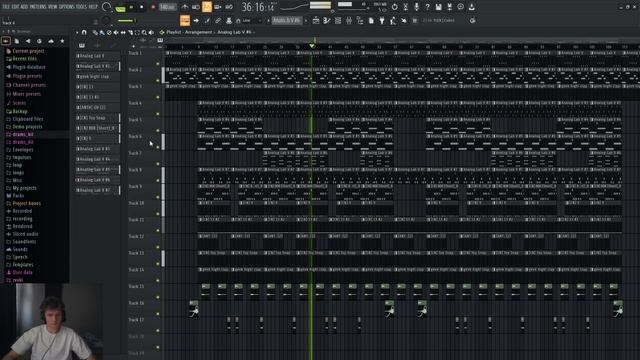The image size is (640, 360).
Task: Open the TOOLS menu
Action: 82,7
